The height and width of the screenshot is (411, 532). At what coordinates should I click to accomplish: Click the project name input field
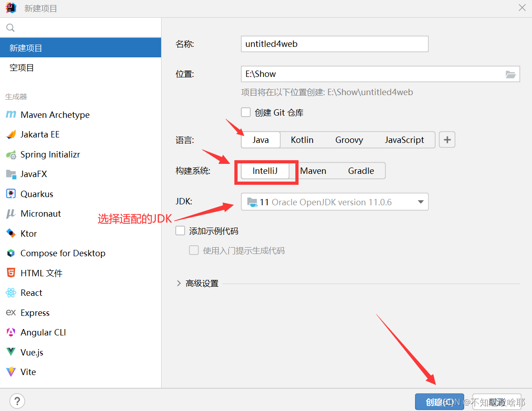click(x=334, y=44)
